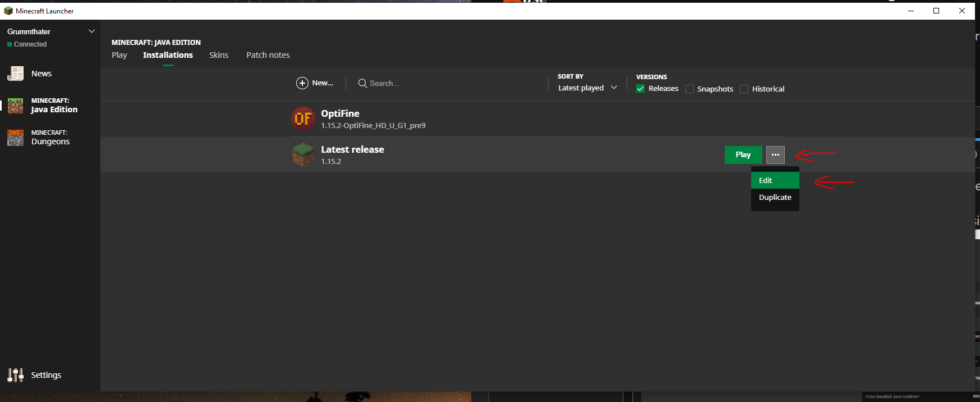Enable the Historical versions checkbox
Viewport: 980px width, 402px height.
(744, 89)
